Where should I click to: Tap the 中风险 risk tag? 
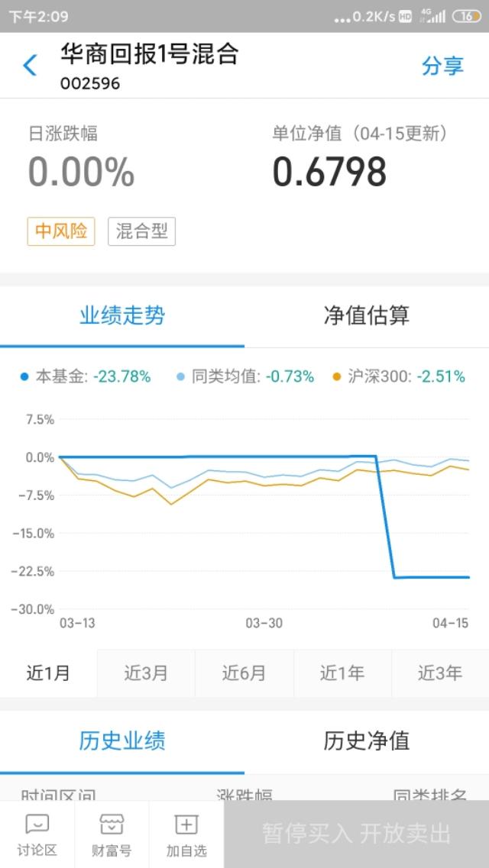(61, 231)
